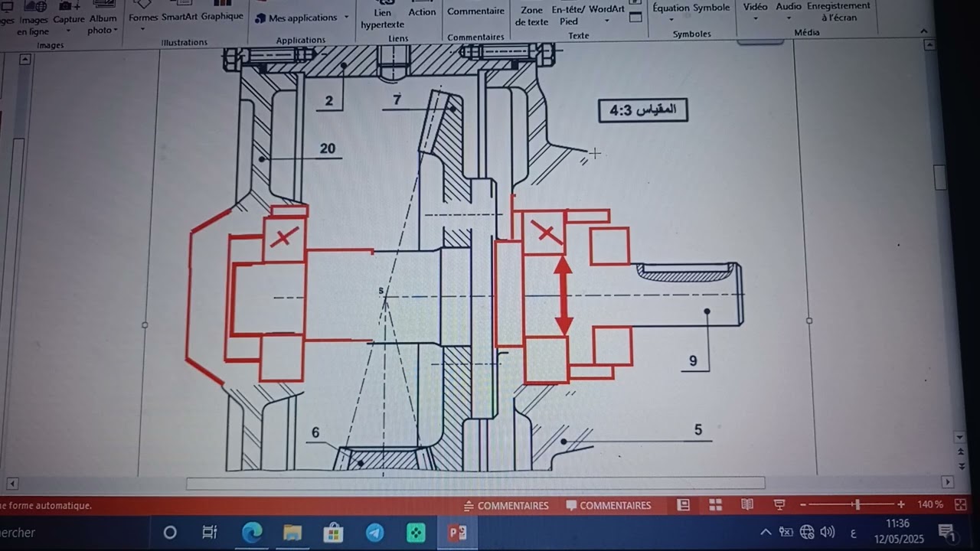Insert a Zone de texte
This screenshot has height=551, width=980.
[x=531, y=15]
